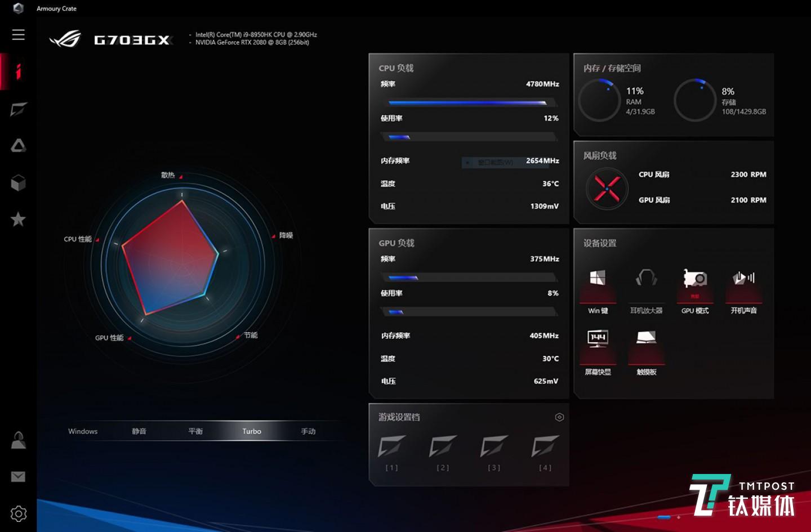The height and width of the screenshot is (532, 811).
Task: Open the hamburger menu in the sidebar
Action: click(19, 35)
